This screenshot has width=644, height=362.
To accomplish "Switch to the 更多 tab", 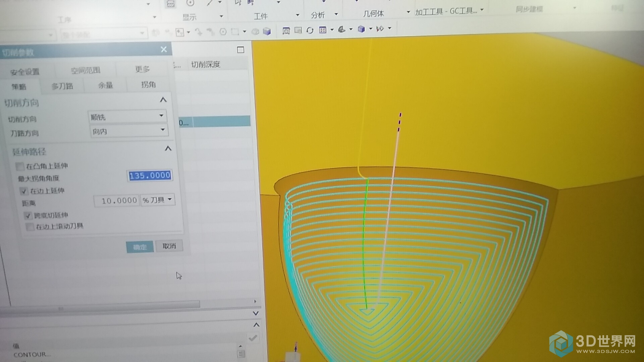I will 142,69.
